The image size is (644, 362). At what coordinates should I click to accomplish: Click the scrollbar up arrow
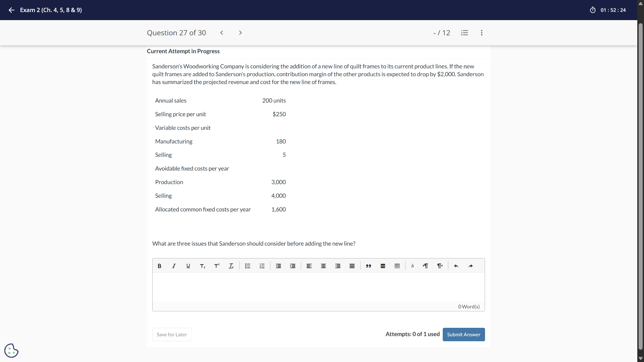click(641, 3)
